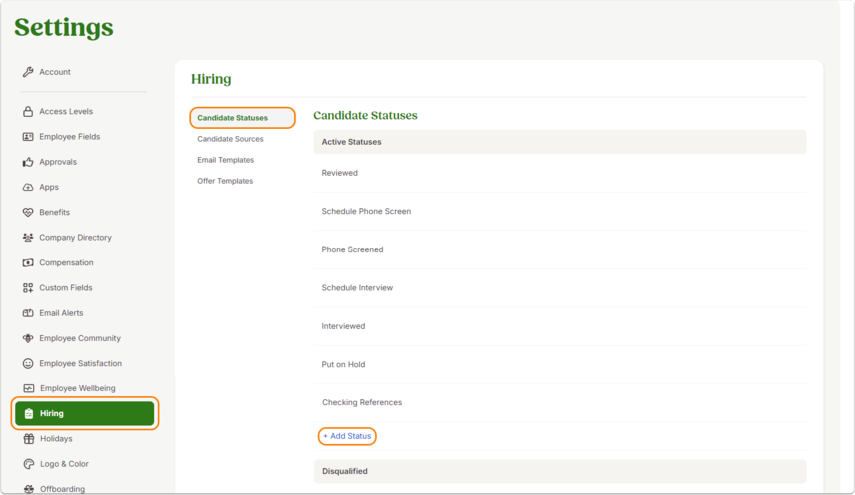Click the Access Levels lock icon

[28, 111]
